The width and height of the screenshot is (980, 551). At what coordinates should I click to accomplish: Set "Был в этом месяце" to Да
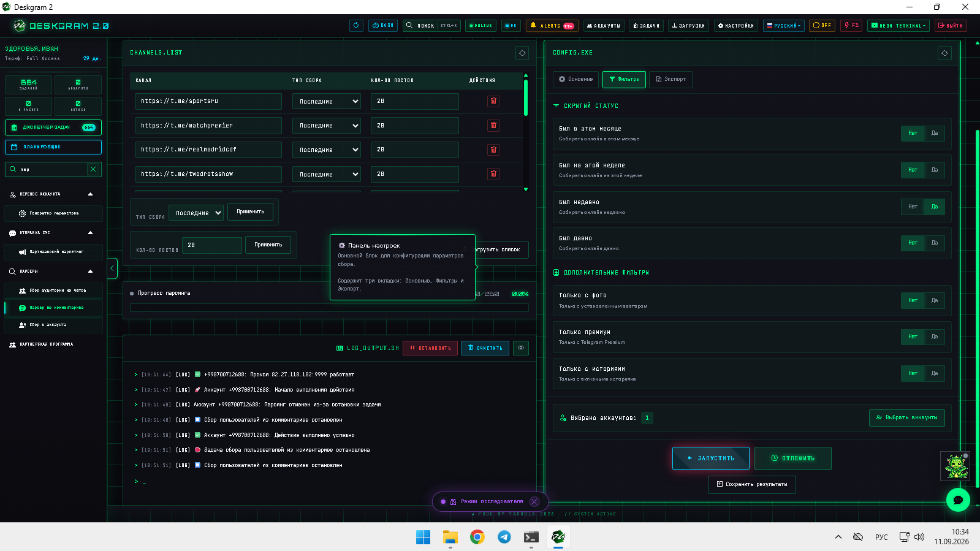coord(935,133)
